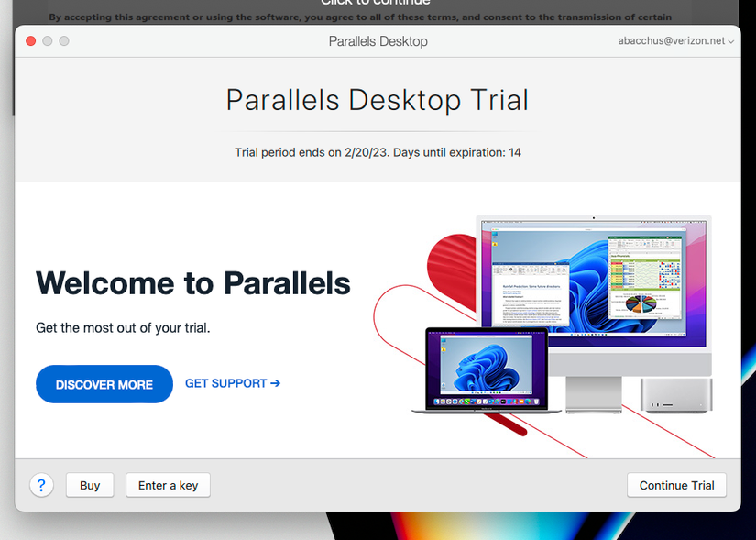Click 'Get the most out of your trial' text

123,328
